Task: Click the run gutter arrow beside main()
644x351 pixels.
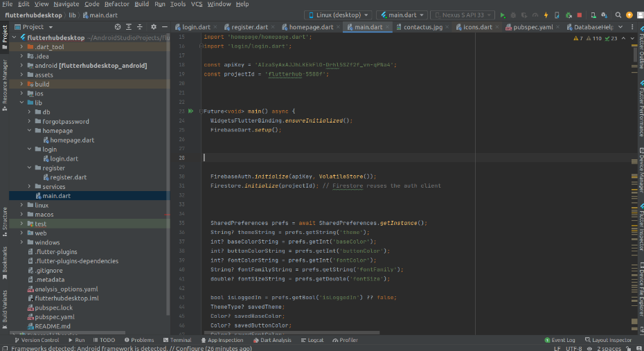Action: click(191, 111)
